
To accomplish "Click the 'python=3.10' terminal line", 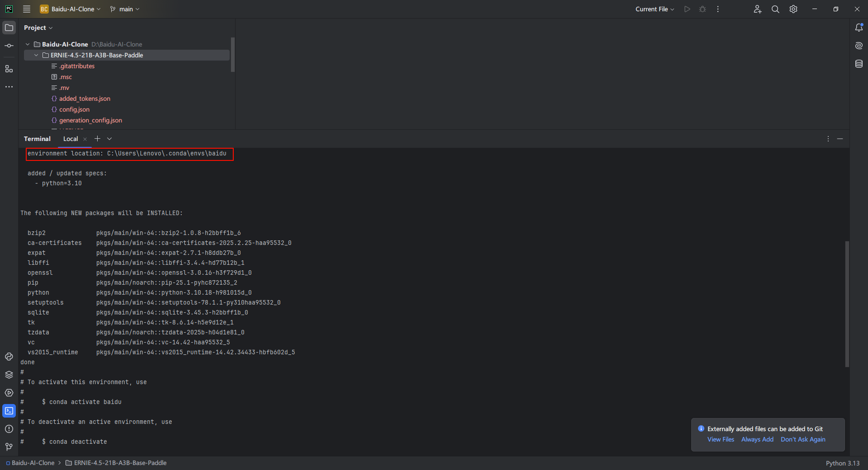I will click(x=62, y=183).
